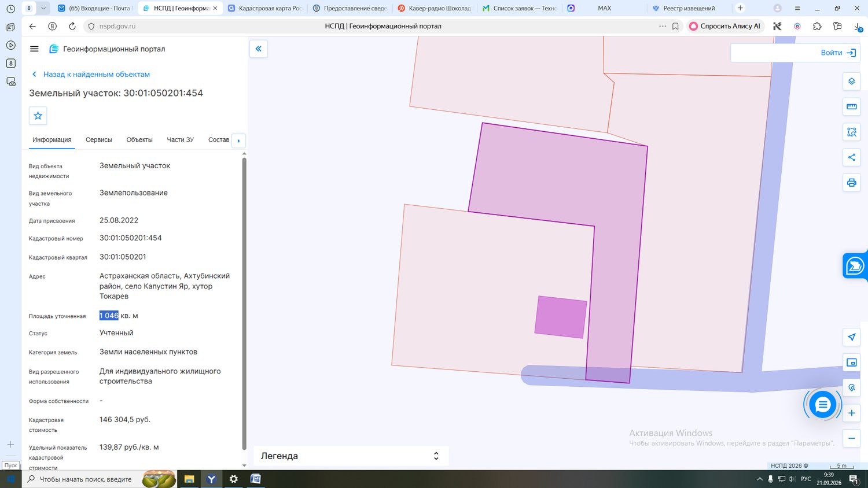The height and width of the screenshot is (488, 868).
Task: Print the map
Action: click(x=851, y=183)
